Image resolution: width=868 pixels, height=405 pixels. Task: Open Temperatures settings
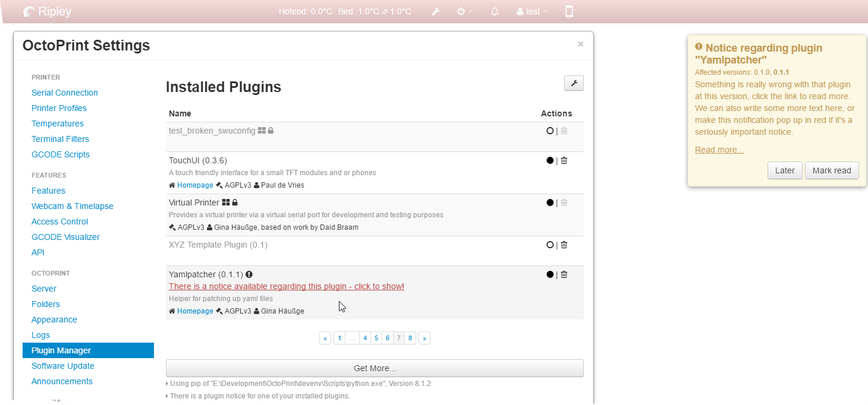point(58,124)
